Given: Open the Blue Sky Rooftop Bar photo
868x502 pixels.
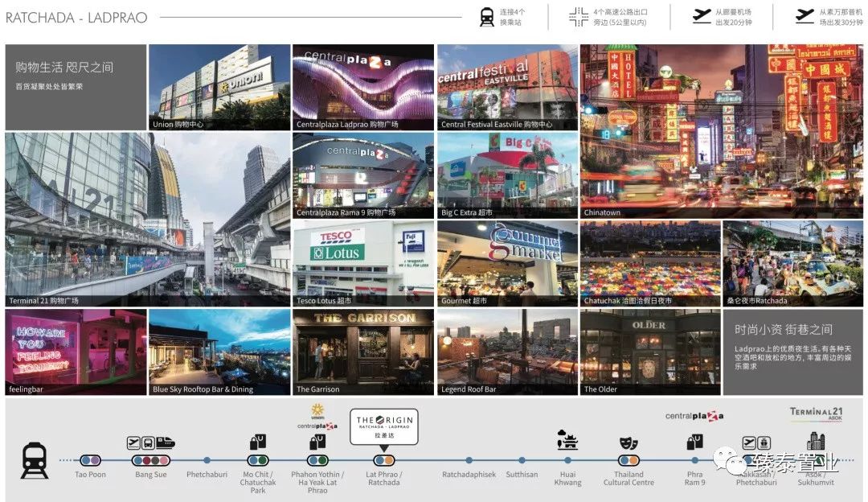Looking at the screenshot, I should tap(219, 352).
